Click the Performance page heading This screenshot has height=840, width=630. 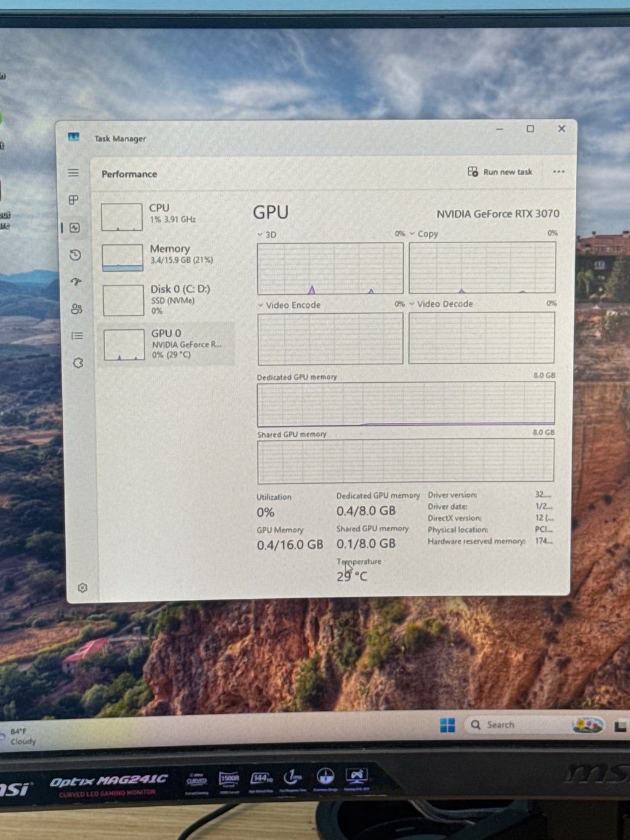pyautogui.click(x=129, y=174)
